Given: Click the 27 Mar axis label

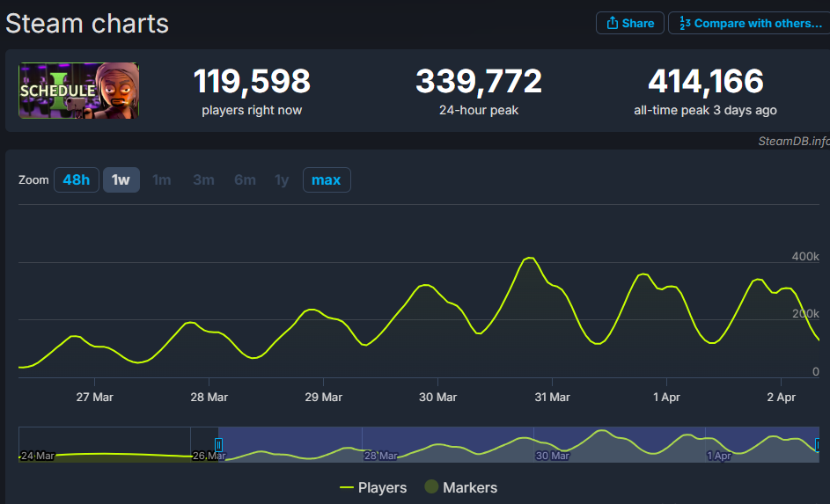Looking at the screenshot, I should 94,398.
